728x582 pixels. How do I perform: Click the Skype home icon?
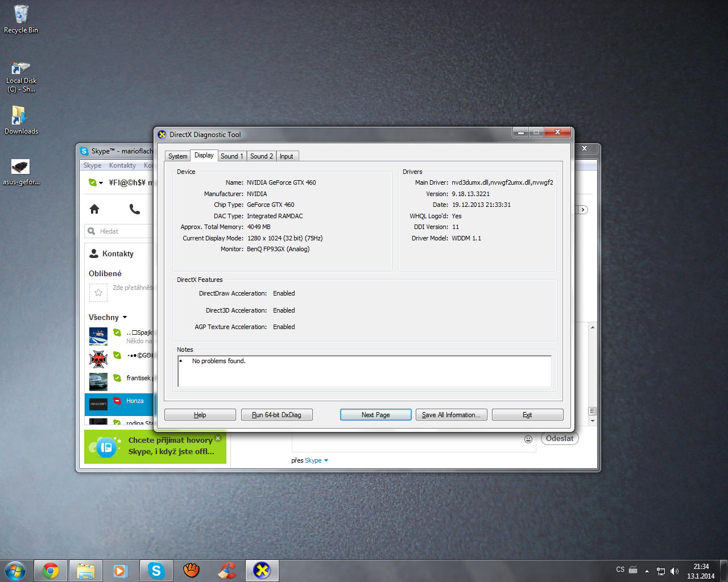pyautogui.click(x=94, y=209)
